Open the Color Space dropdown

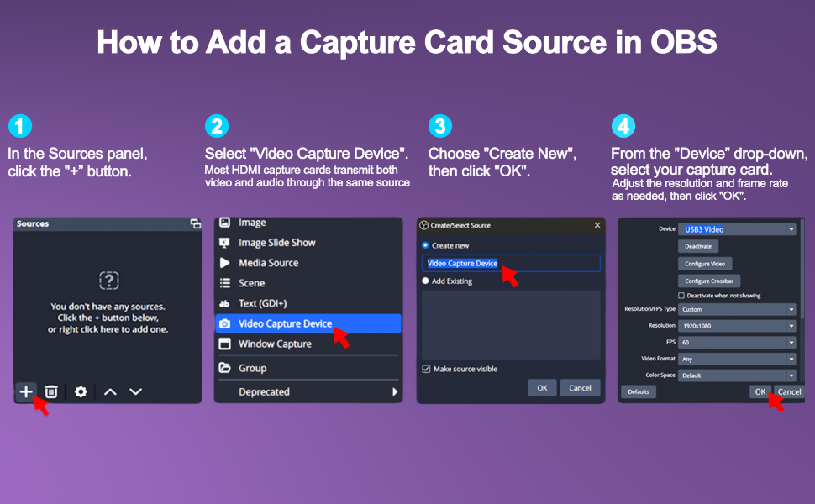tap(737, 375)
